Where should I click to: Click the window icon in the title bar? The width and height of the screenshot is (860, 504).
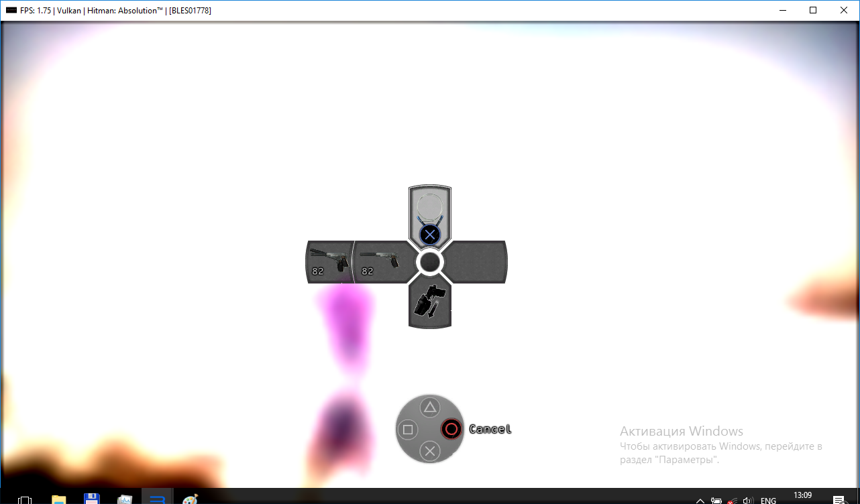pos(11,11)
